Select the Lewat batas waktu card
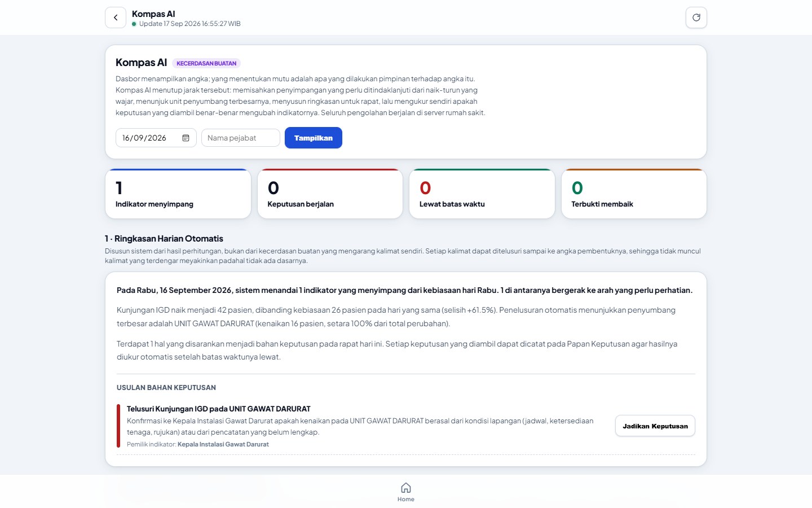The height and width of the screenshot is (508, 812). 482,194
